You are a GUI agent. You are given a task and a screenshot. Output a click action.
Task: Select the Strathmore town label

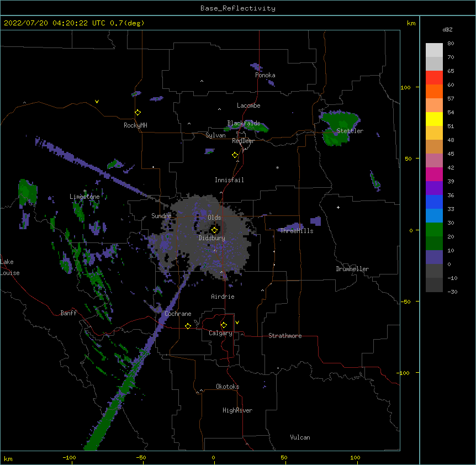[285, 336]
